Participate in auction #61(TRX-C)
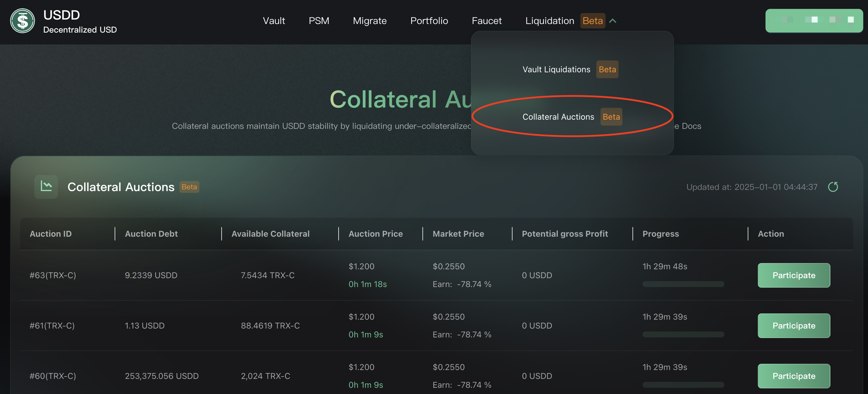Screen dimensions: 868x394 794,326
